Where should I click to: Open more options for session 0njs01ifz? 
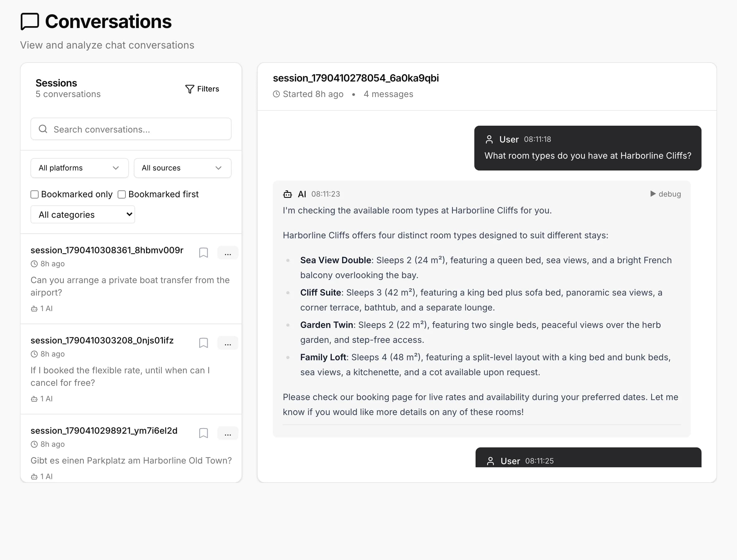coord(228,343)
